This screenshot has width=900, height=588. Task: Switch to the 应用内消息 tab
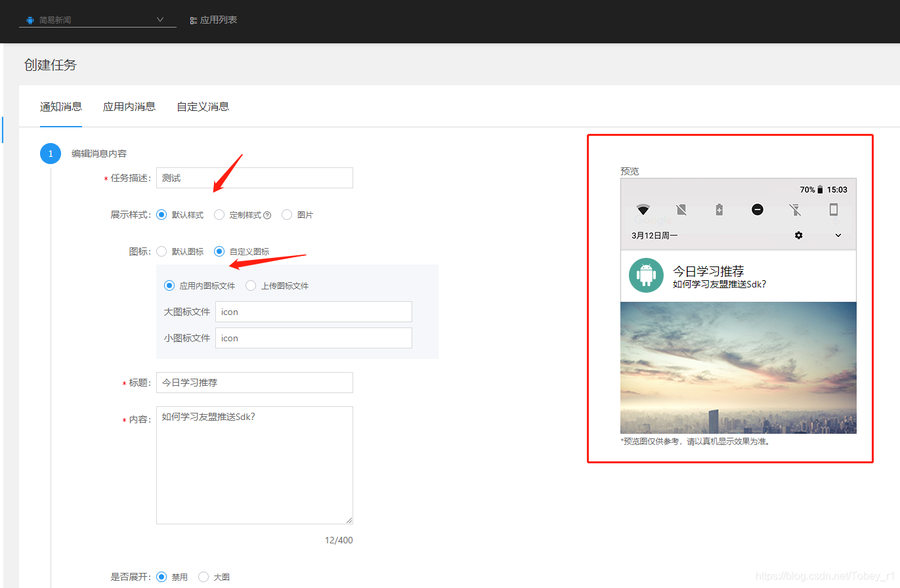coord(129,106)
